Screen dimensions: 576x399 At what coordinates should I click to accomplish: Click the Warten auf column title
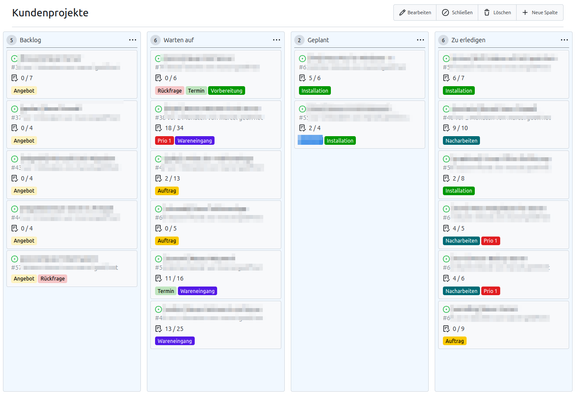pos(179,40)
